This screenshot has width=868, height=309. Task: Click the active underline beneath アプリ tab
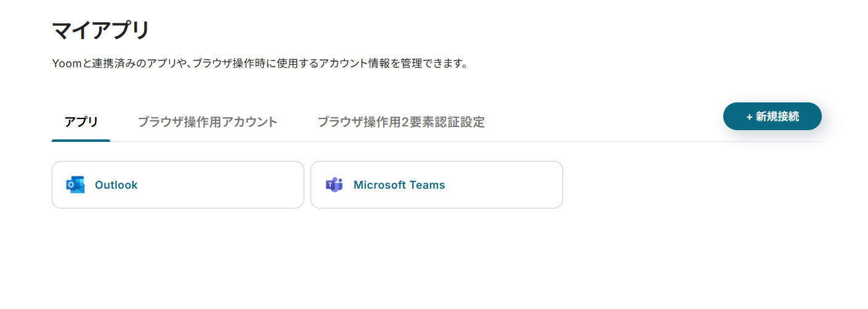81,140
